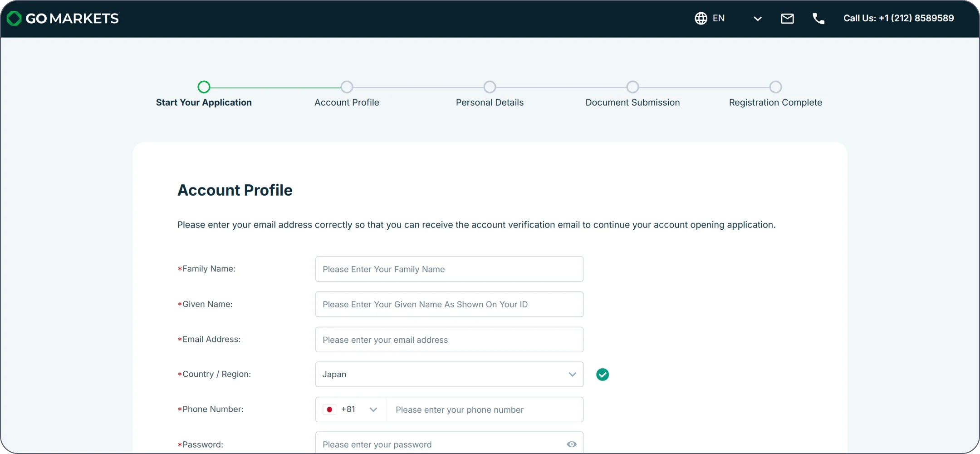Click the green checkmark beside Country field
The image size is (980, 454).
click(602, 375)
